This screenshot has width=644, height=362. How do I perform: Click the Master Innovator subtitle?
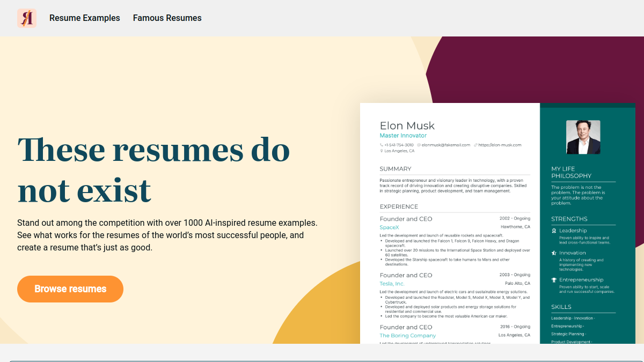403,136
